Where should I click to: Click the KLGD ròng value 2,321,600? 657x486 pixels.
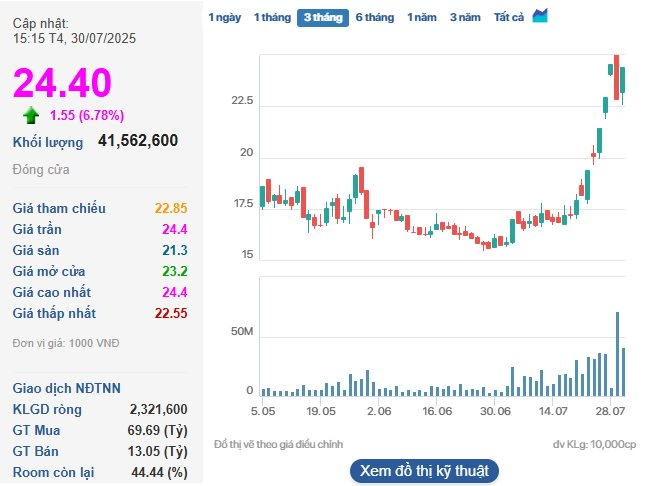click(158, 409)
